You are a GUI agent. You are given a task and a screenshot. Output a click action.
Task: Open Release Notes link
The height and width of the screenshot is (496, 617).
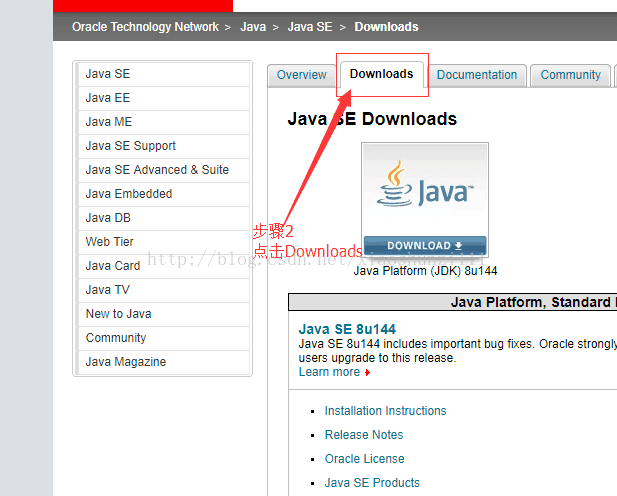(364, 435)
